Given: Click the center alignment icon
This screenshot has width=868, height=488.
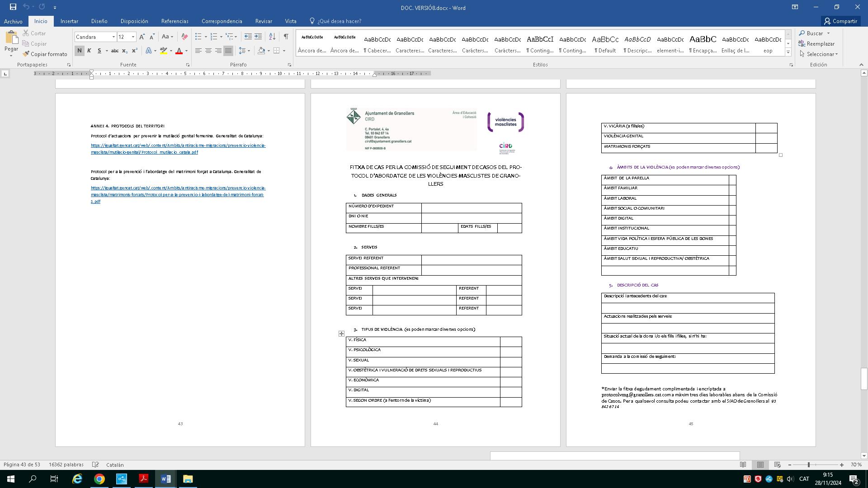Looking at the screenshot, I should pos(208,51).
